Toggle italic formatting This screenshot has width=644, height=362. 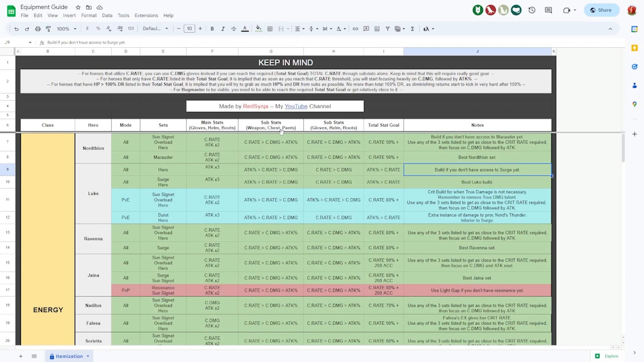click(x=223, y=29)
